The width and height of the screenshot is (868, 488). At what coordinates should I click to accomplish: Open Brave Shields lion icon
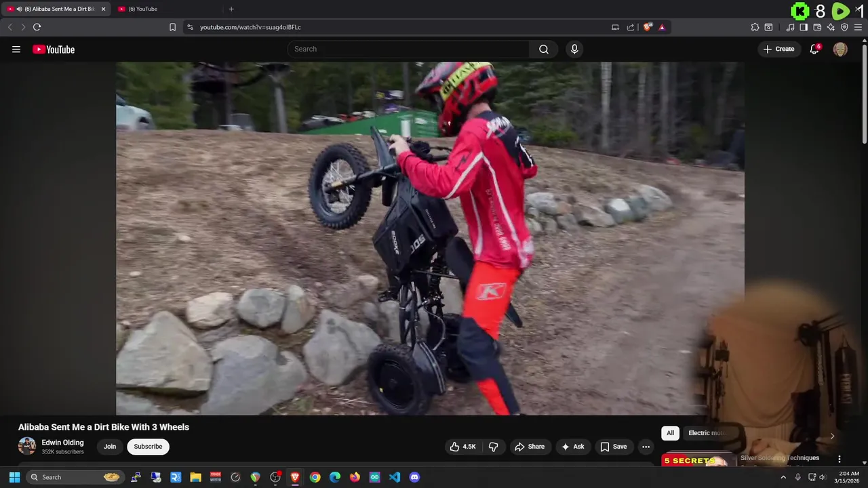click(x=648, y=27)
